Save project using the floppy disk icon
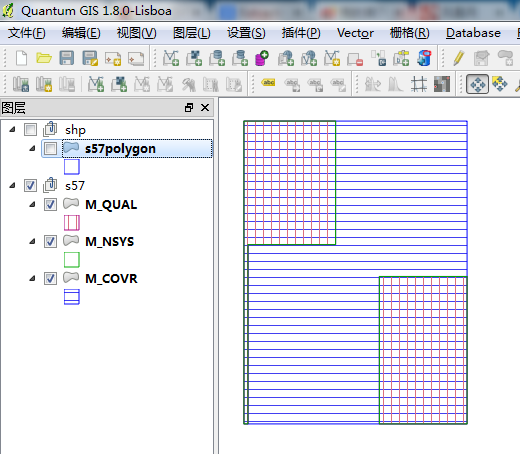The height and width of the screenshot is (454, 520). [x=67, y=58]
